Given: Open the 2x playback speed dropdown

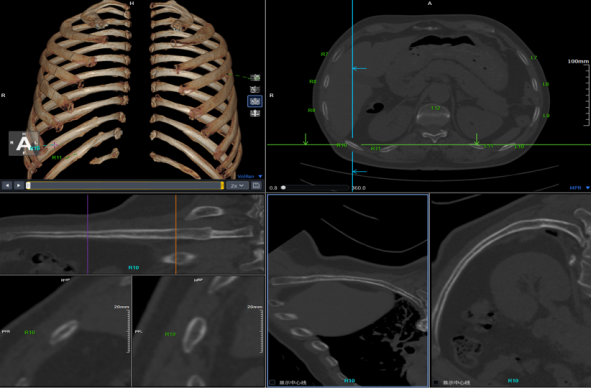Looking at the screenshot, I should 237,185.
